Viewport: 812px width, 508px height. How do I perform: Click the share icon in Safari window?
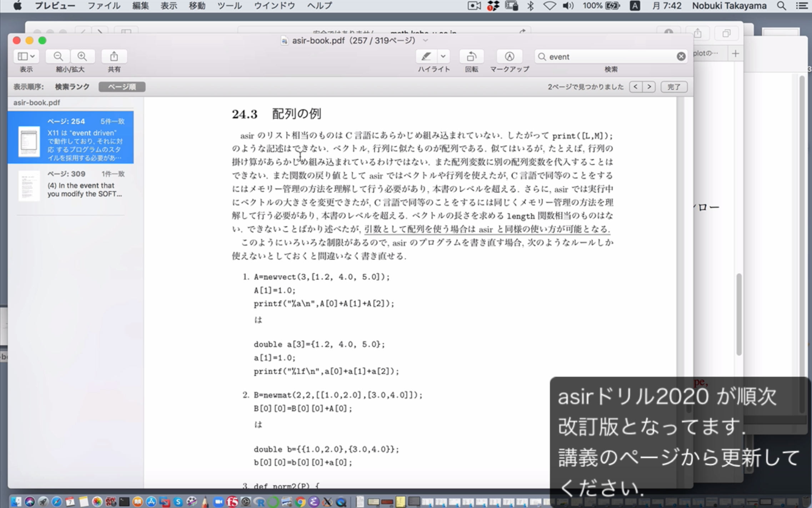click(x=697, y=34)
